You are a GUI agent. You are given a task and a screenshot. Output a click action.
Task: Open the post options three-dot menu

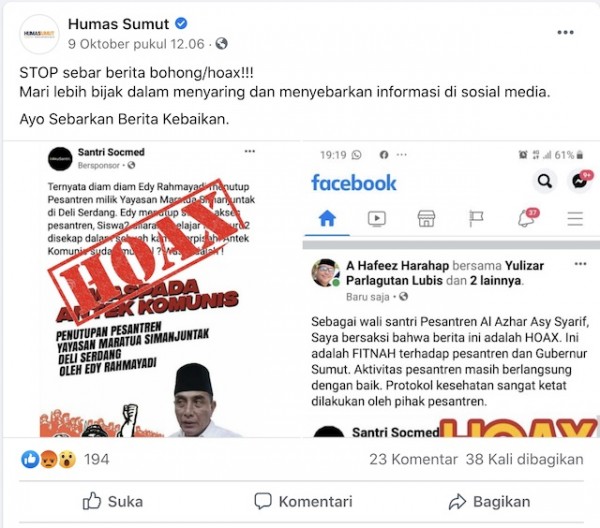point(565,33)
